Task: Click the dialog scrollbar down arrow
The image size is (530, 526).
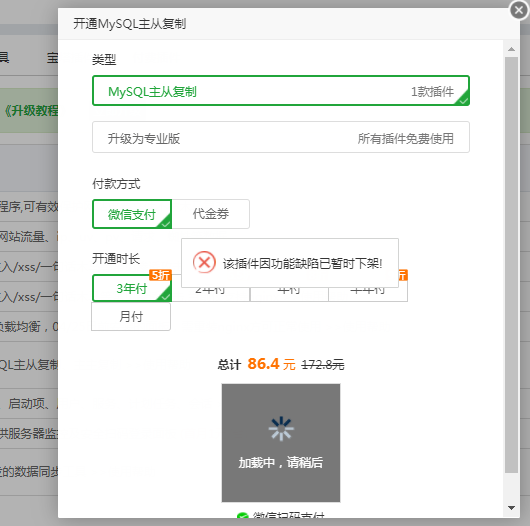Action: [511, 508]
